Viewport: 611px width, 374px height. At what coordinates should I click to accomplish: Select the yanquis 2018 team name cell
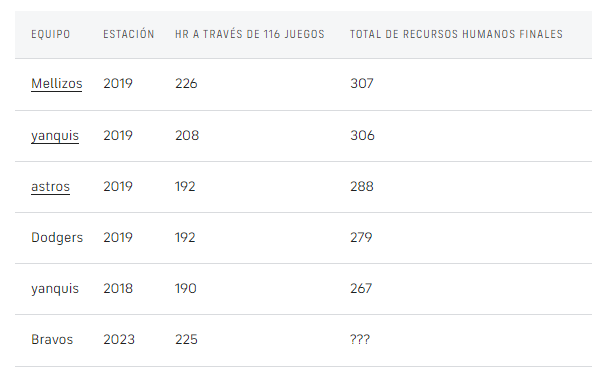point(55,289)
